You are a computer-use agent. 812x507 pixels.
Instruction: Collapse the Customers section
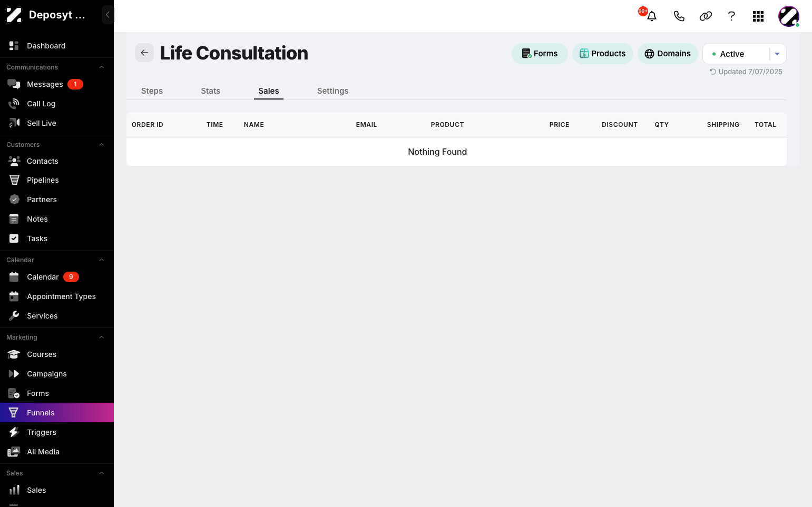coord(102,145)
